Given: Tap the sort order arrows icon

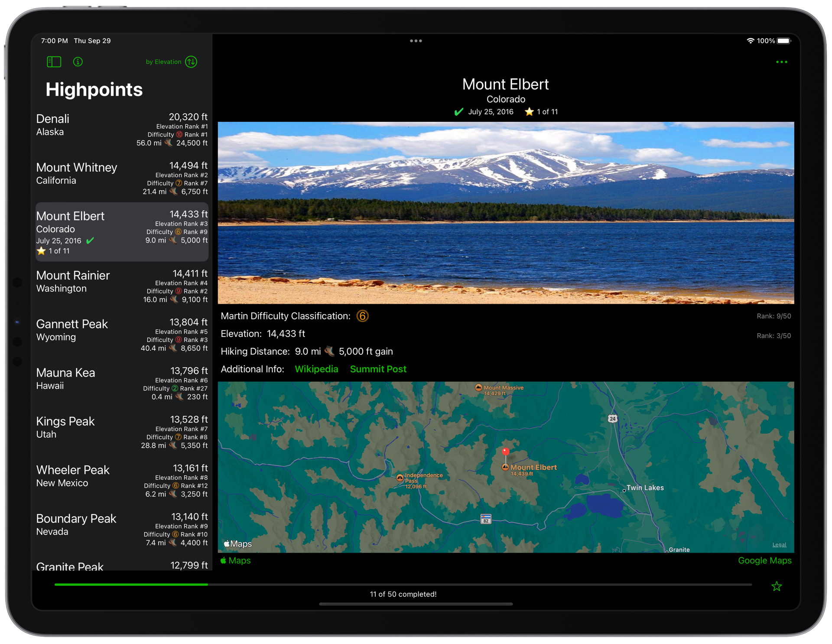Looking at the screenshot, I should (x=191, y=62).
